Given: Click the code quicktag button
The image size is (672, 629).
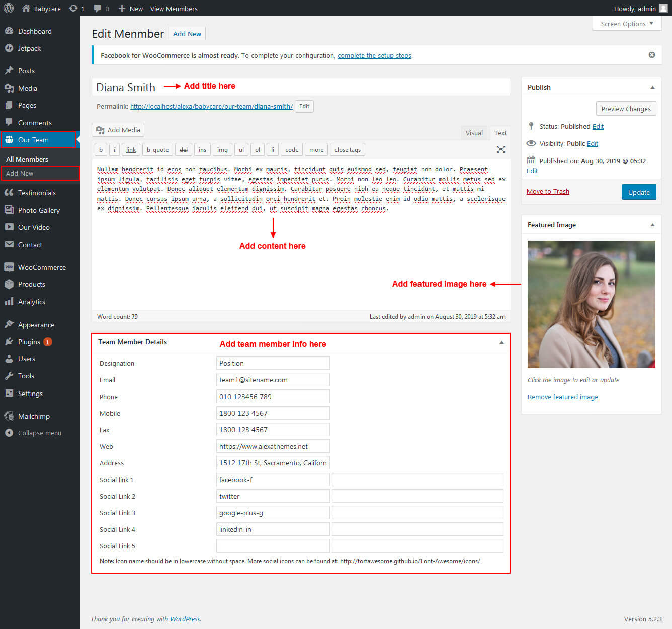Looking at the screenshot, I should coord(292,149).
